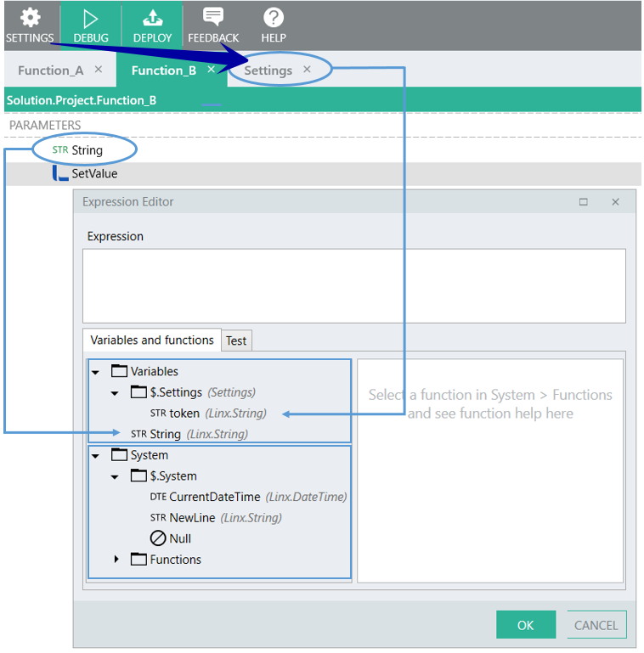Screen dimensions: 644x653
Task: Select the SetValue function step
Action: (x=322, y=174)
